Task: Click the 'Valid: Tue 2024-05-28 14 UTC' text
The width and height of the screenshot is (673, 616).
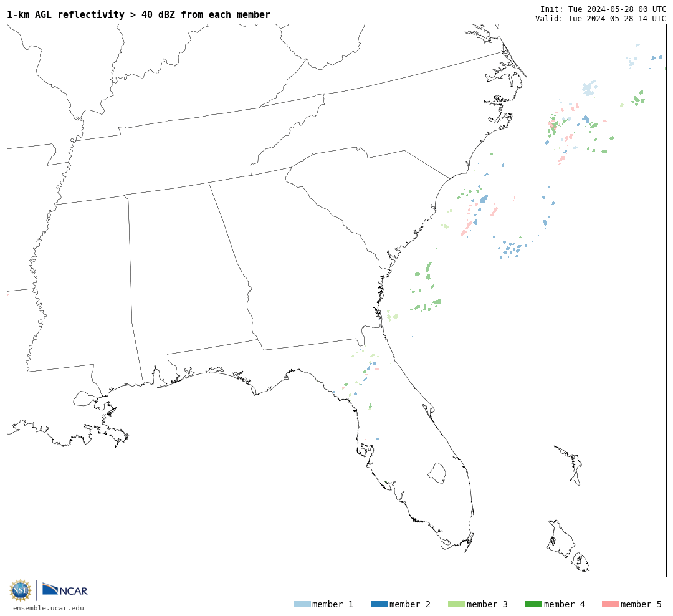Action: (601, 19)
